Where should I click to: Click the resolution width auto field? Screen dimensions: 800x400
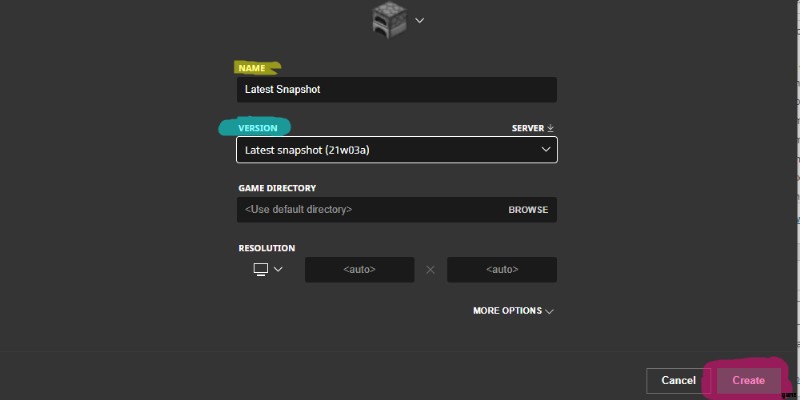[359, 270]
